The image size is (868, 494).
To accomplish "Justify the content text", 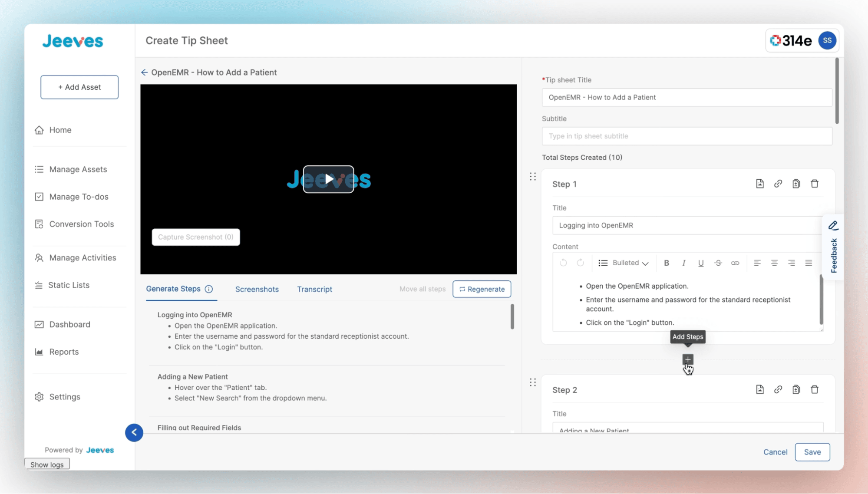I will click(x=809, y=263).
